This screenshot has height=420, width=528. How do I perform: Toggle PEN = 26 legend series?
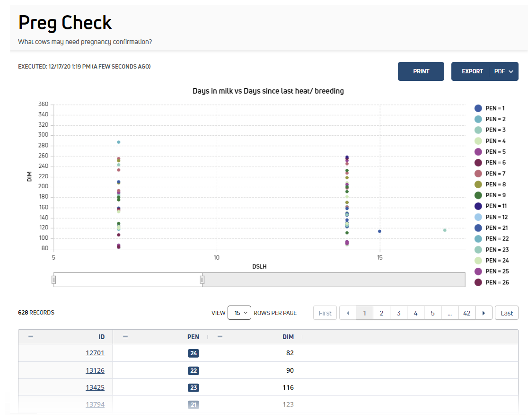point(492,282)
